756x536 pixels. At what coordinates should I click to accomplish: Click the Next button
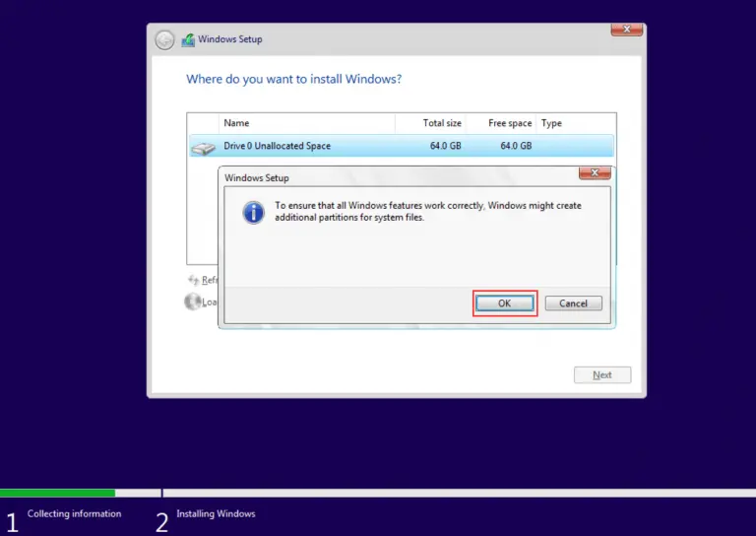point(602,374)
